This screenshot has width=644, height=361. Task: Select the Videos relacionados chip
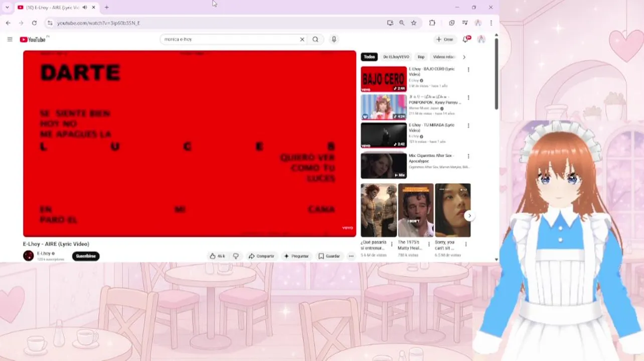tap(444, 57)
